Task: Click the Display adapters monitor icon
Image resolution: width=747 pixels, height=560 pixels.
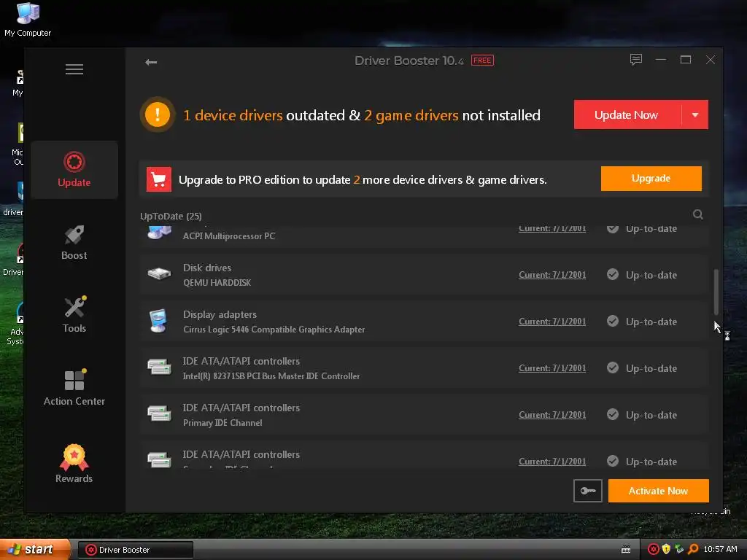Action: [158, 321]
